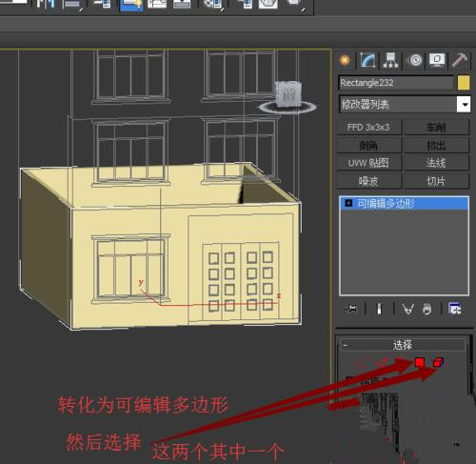Remove modifier from the stack icon
This screenshot has width=476, height=464.
pyautogui.click(x=427, y=309)
